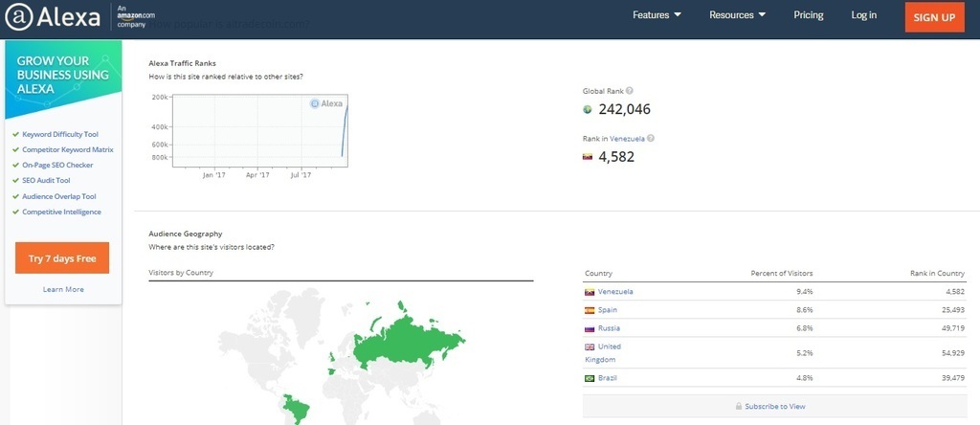Screen dimensions: 980x425
Task: Click Try 7 days Free button
Action: pos(62,258)
